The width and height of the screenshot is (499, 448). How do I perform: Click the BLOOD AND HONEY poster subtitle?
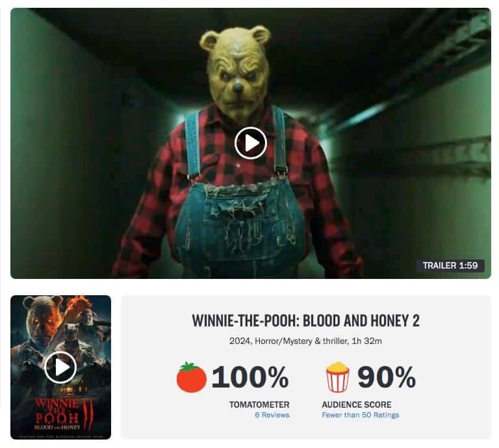point(57,427)
